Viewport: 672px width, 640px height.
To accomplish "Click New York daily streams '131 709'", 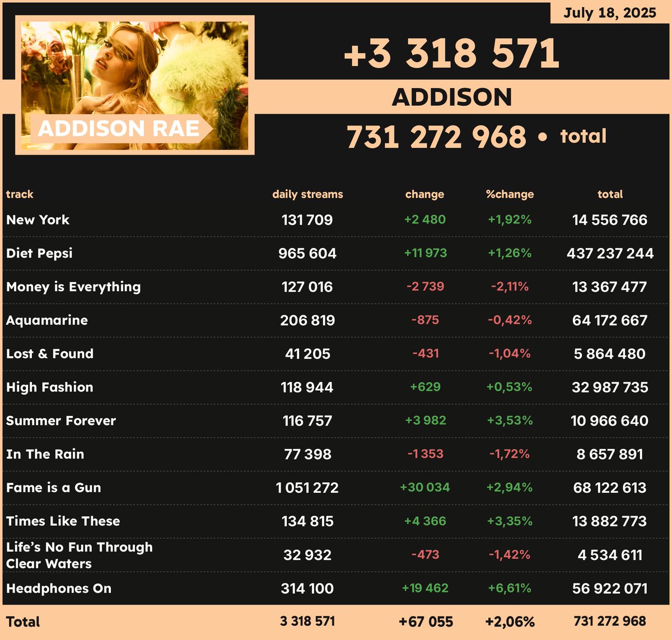I will coord(307,220).
